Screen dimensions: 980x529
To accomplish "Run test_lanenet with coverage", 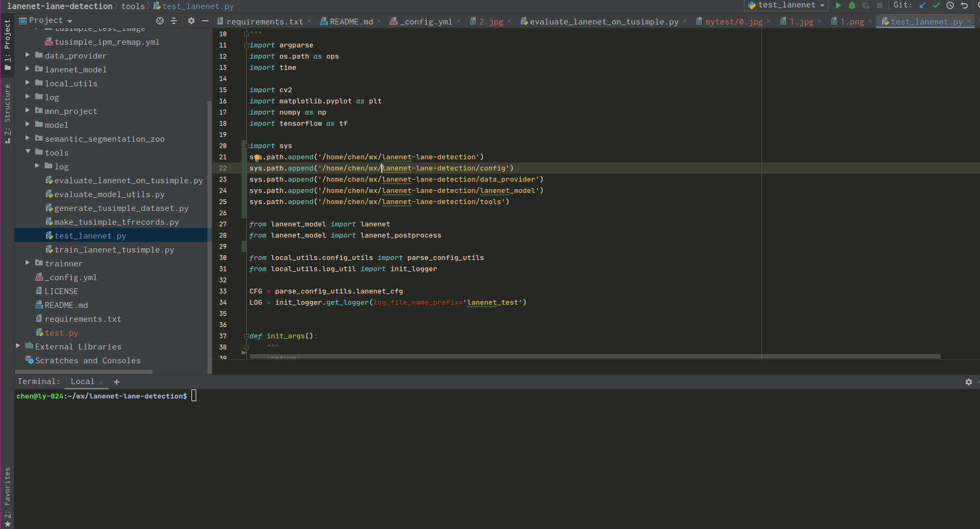I will tap(866, 5).
